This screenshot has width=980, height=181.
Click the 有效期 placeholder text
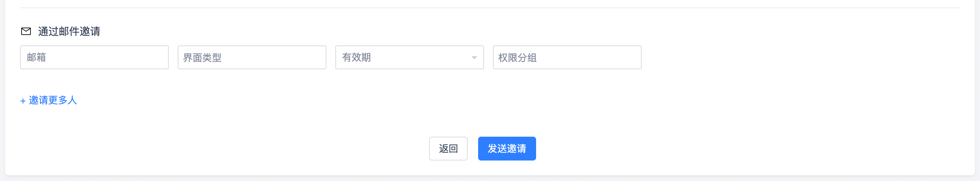pos(356,57)
